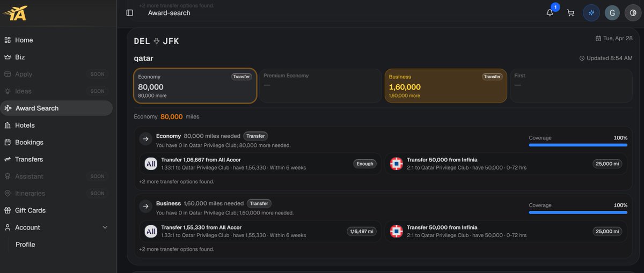Expand the Economy 80,000 miles needed arrow

(145, 139)
